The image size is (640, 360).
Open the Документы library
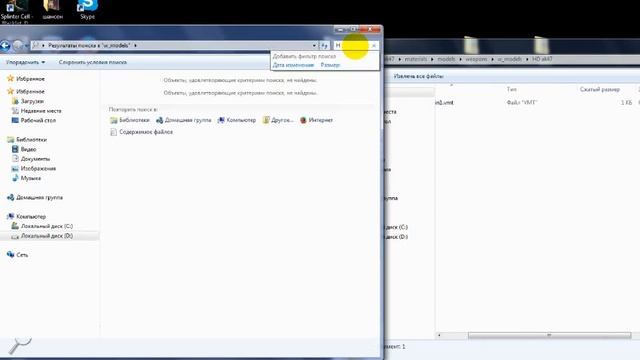pos(35,159)
